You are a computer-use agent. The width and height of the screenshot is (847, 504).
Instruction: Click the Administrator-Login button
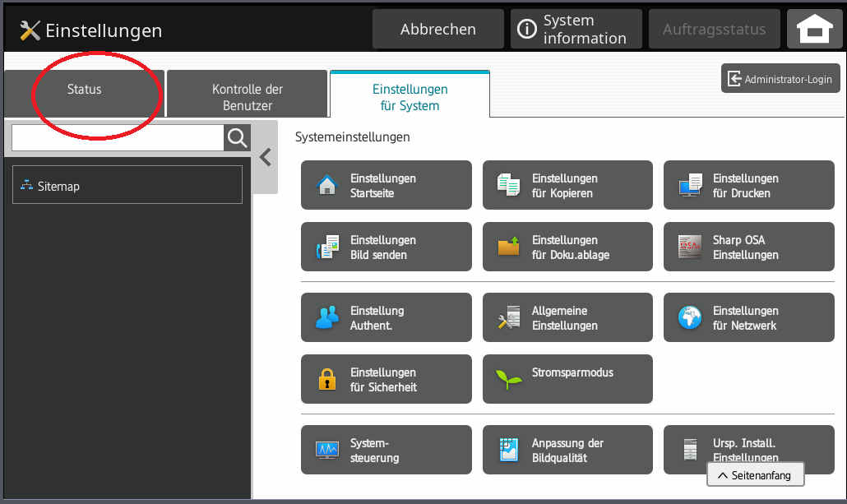781,80
